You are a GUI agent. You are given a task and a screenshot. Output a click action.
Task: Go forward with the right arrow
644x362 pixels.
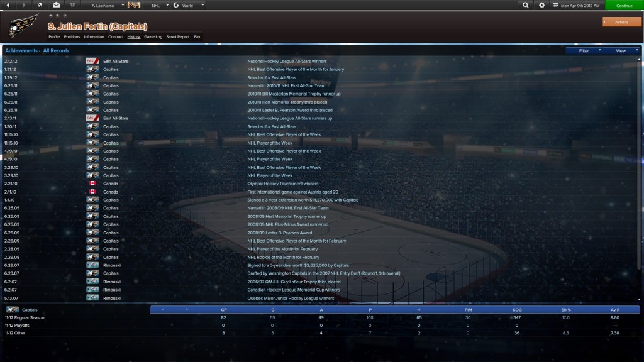[x=25, y=5]
